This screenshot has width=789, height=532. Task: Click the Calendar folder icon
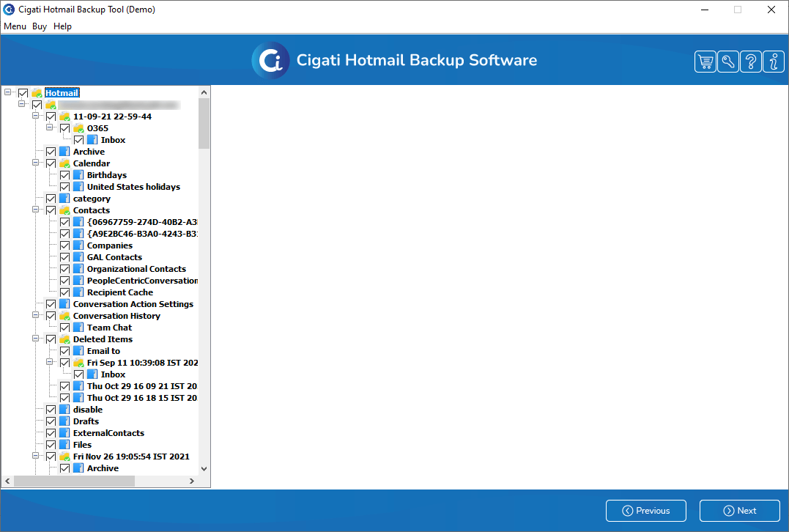coord(64,163)
